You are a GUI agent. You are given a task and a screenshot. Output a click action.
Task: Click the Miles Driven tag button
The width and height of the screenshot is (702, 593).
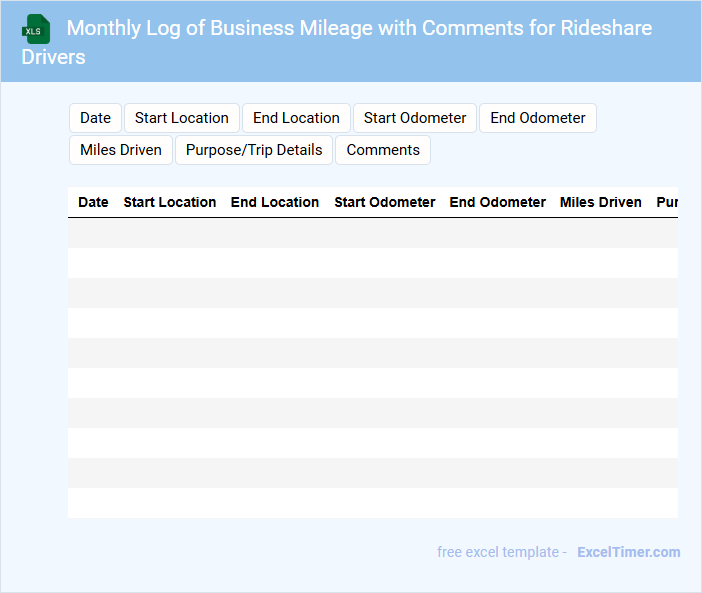(x=121, y=150)
